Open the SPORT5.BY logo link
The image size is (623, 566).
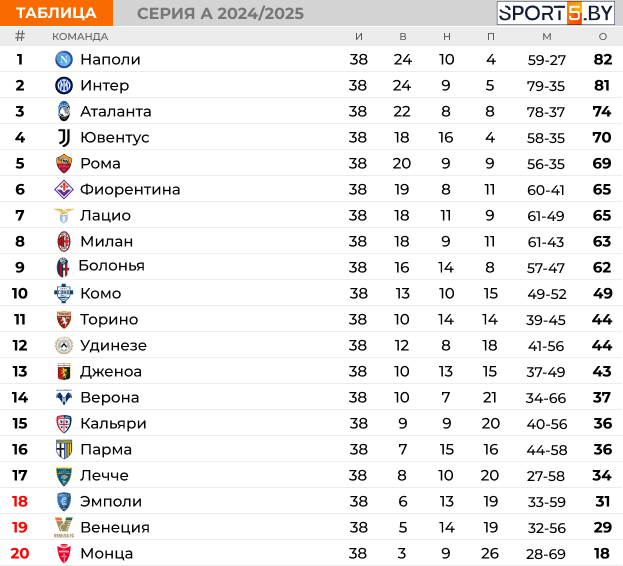pos(555,13)
